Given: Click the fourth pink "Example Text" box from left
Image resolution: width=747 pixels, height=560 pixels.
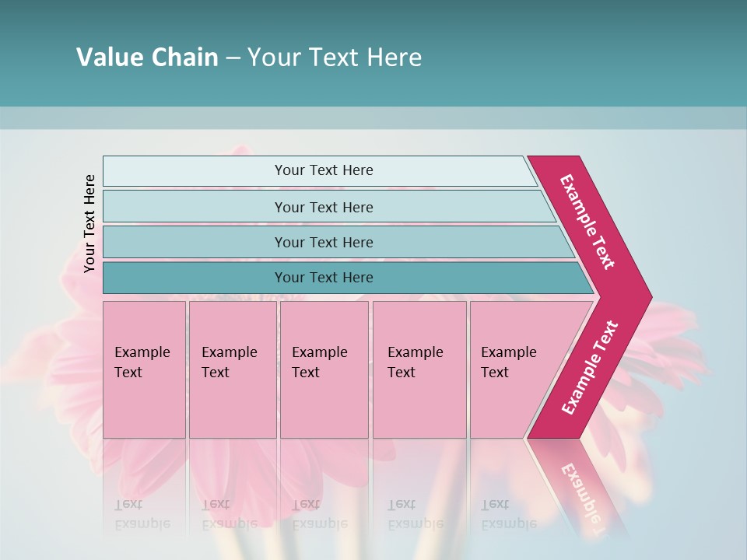Looking at the screenshot, I should pyautogui.click(x=419, y=369).
